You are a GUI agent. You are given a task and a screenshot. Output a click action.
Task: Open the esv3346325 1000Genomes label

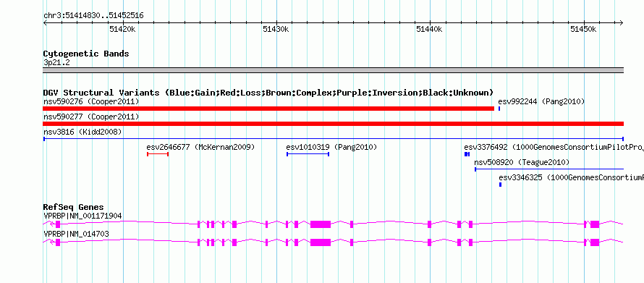(572, 178)
